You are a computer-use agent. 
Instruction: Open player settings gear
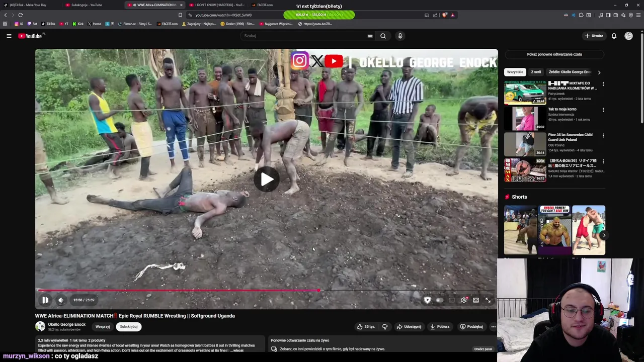coord(464,300)
